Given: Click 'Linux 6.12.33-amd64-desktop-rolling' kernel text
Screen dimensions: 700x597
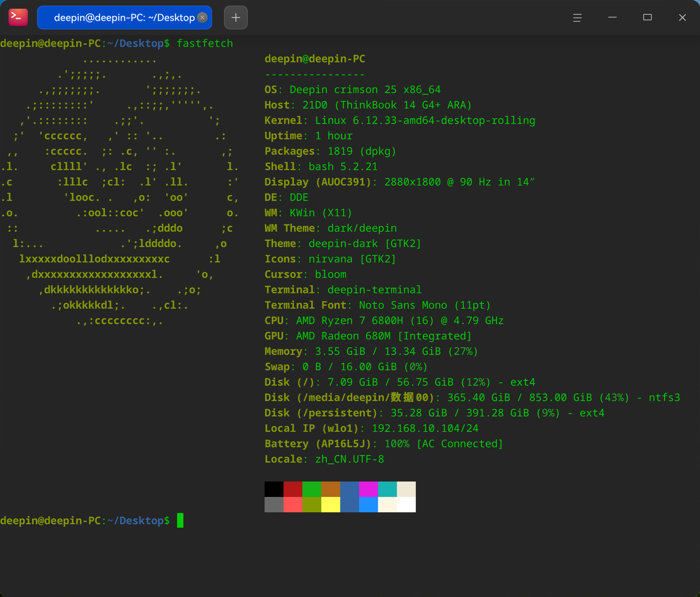Looking at the screenshot, I should [425, 120].
